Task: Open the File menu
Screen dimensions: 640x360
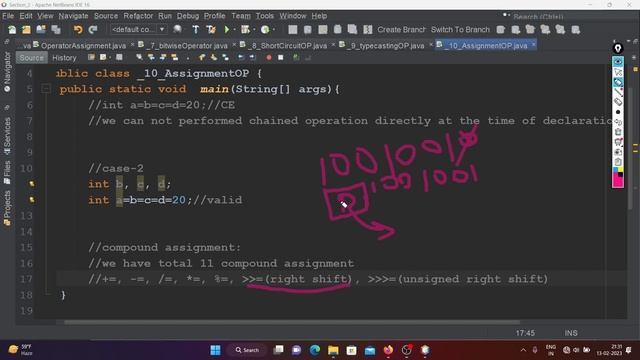Action: (8, 16)
